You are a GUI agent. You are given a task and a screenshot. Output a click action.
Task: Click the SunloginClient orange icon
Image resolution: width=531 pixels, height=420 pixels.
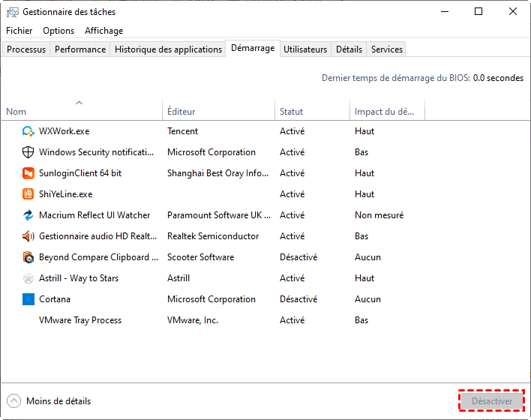coord(28,173)
